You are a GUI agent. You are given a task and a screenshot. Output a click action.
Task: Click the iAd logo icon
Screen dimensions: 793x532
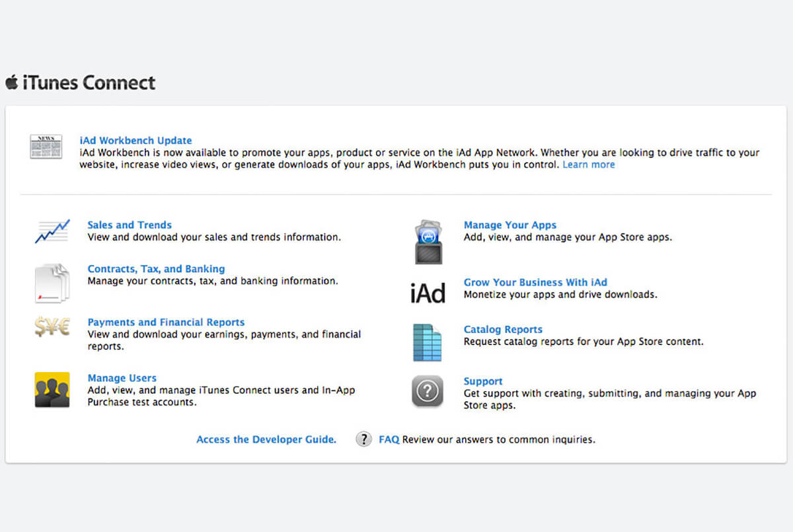428,292
